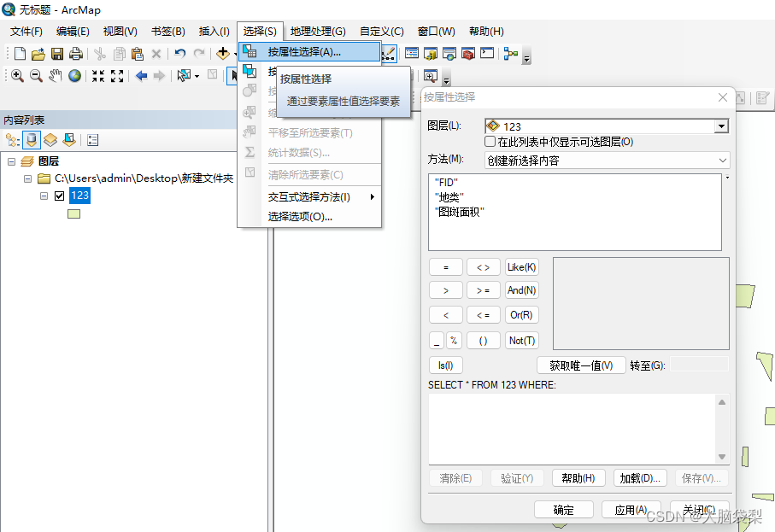Click the Fixed Zoom Out arrows icon

tap(117, 76)
